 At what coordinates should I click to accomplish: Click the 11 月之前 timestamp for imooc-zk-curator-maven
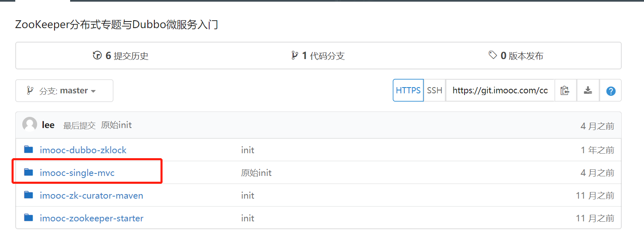[x=595, y=196]
